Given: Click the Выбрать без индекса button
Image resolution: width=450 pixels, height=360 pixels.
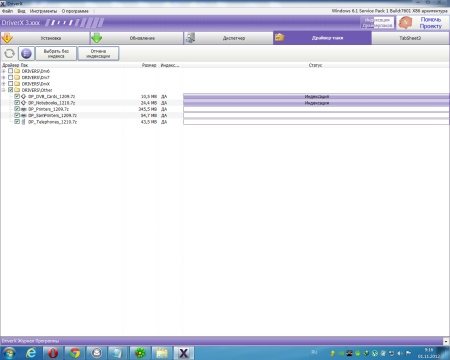Looking at the screenshot, I should (x=56, y=54).
